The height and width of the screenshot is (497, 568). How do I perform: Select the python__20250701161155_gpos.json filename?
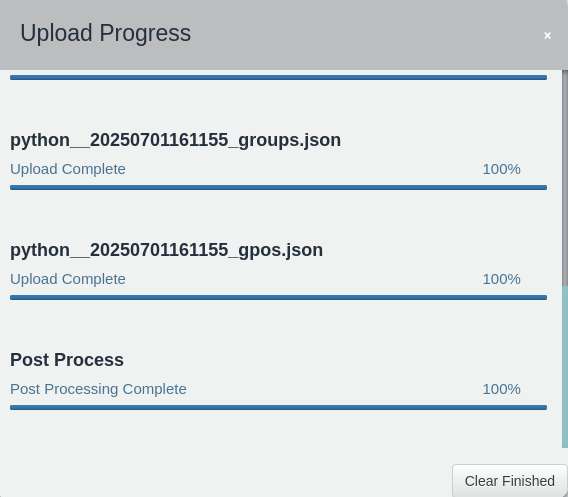[166, 250]
